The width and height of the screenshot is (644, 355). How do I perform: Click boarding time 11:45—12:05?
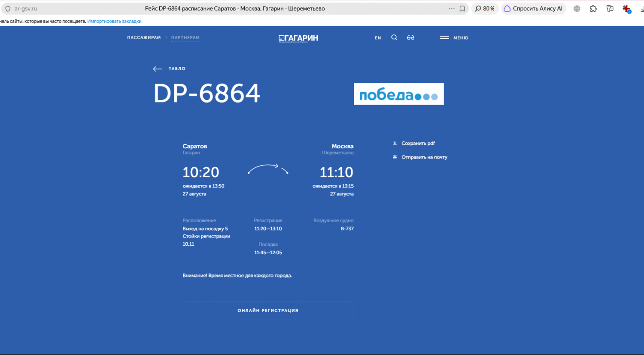pos(268,253)
